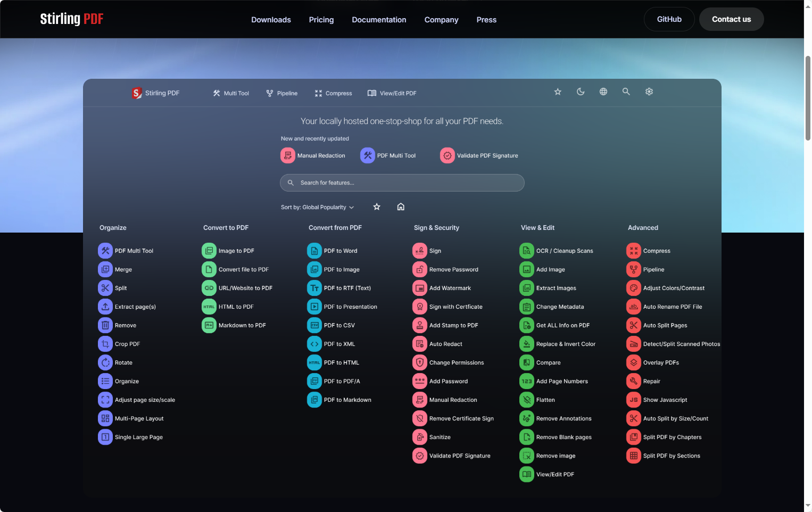Select Compress in the app navbar
Viewport: 812px width, 512px height.
(334, 93)
